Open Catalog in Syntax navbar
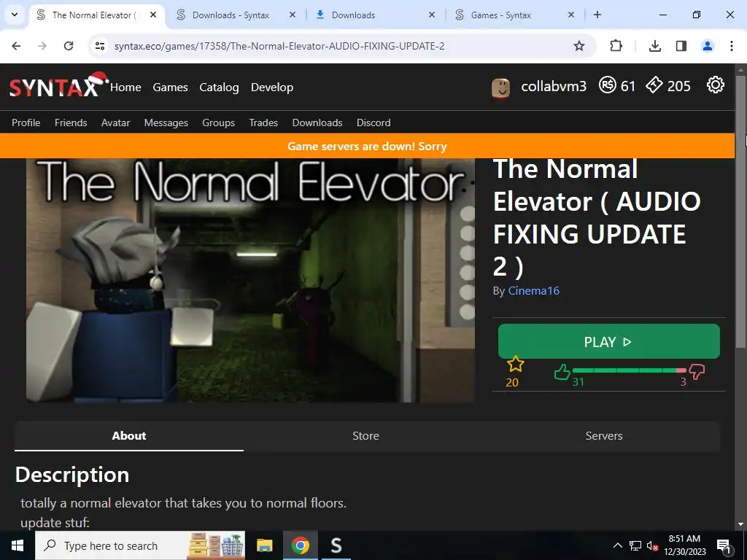The width and height of the screenshot is (747, 560). click(x=219, y=87)
